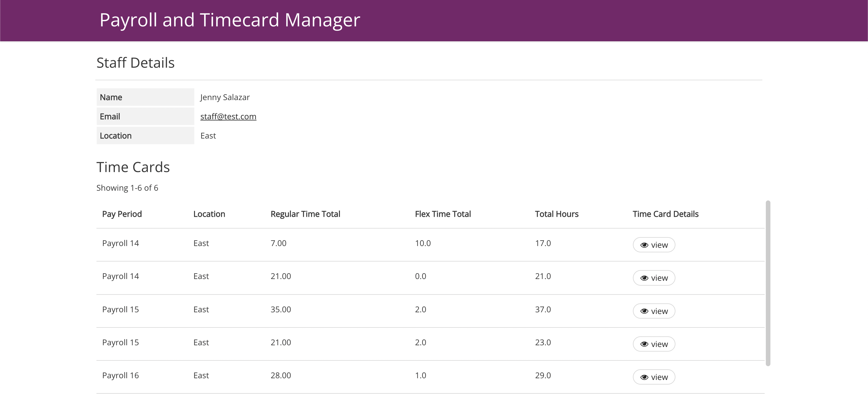Click the Payroll and Timecard Manager title
Image resolution: width=868 pixels, height=394 pixels.
tap(230, 20)
